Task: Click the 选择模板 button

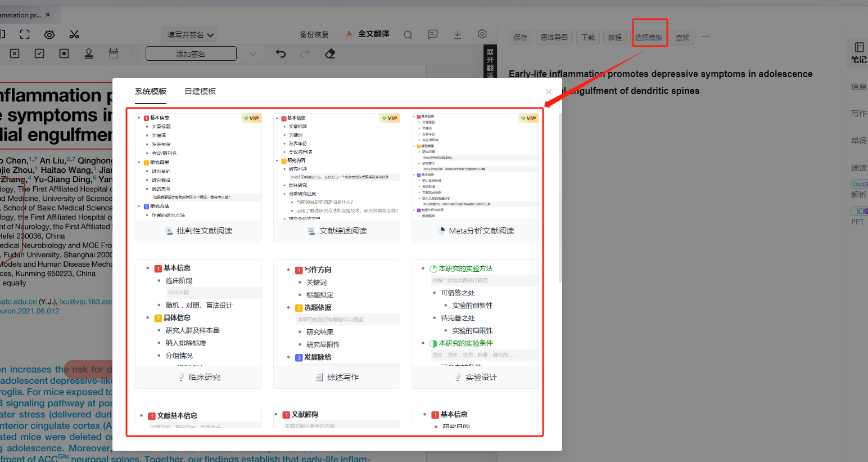Action: click(x=649, y=37)
